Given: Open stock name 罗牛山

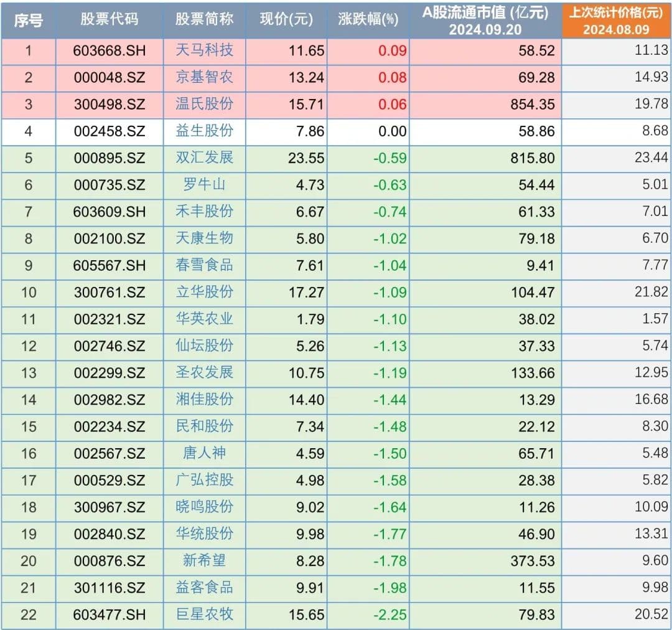Looking at the screenshot, I should 205,185.
